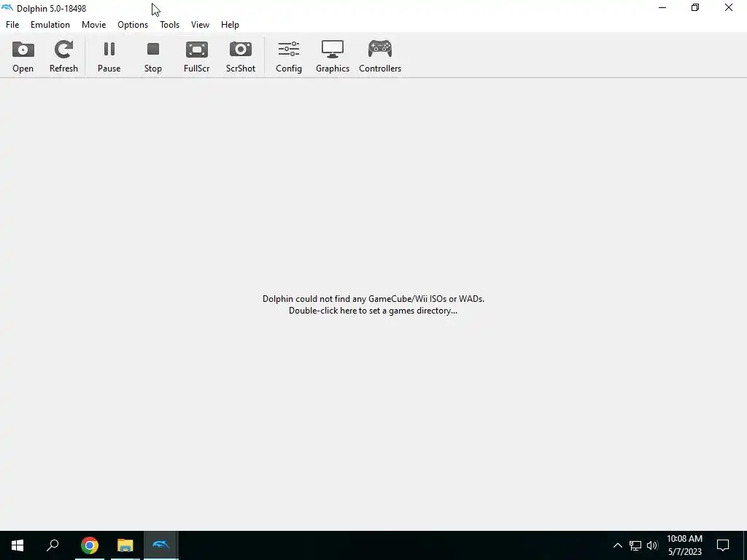Open the network status tray icon
Image resolution: width=747 pixels, height=560 pixels.
[x=635, y=545]
